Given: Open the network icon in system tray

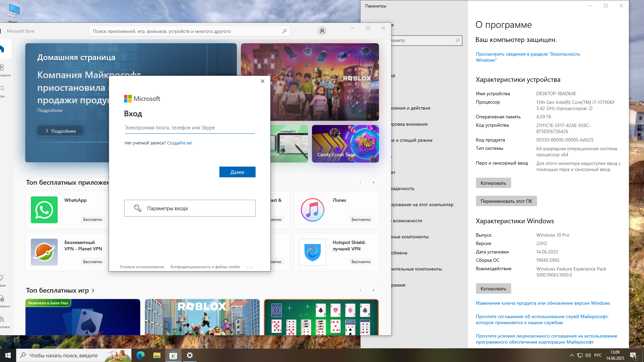Looking at the screenshot, I should tap(580, 355).
